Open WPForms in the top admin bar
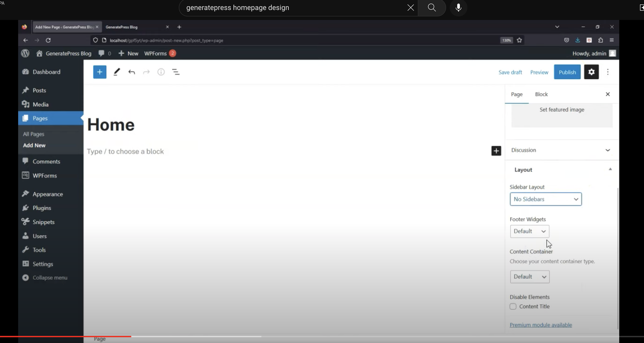Screen dimensions: 644x343 (160, 53)
